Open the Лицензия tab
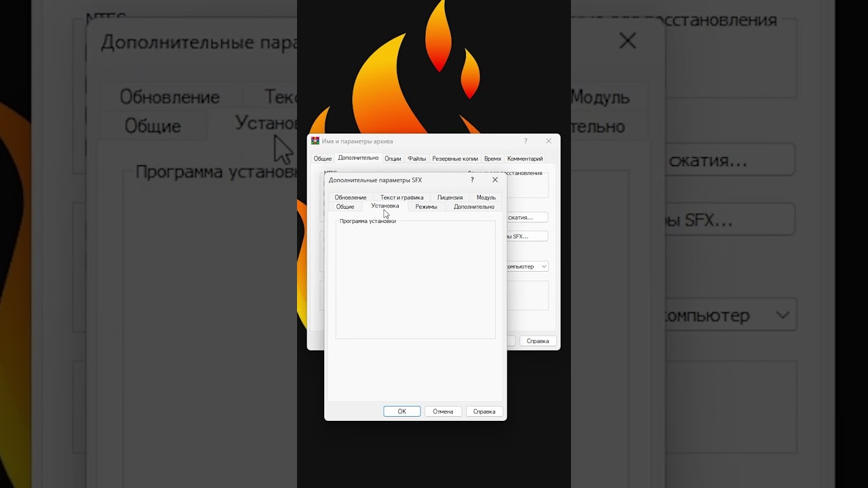868x488 pixels. (450, 197)
